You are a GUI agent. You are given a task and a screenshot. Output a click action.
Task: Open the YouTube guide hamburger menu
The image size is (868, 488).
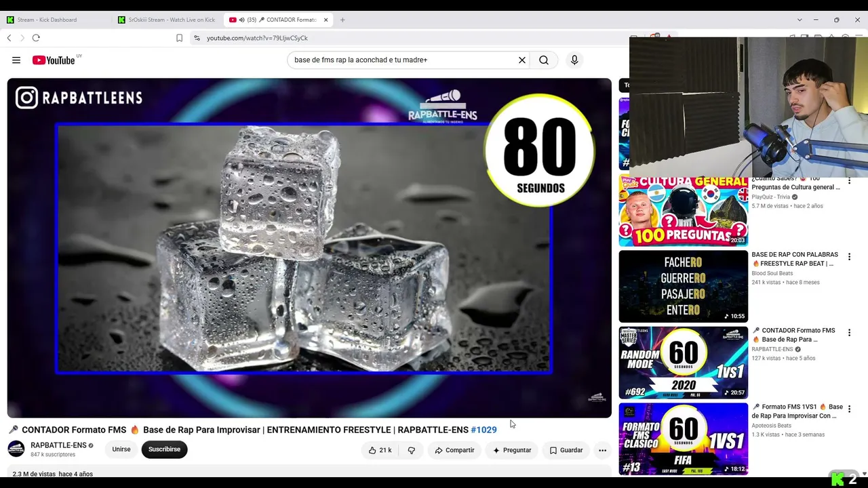coord(16,60)
